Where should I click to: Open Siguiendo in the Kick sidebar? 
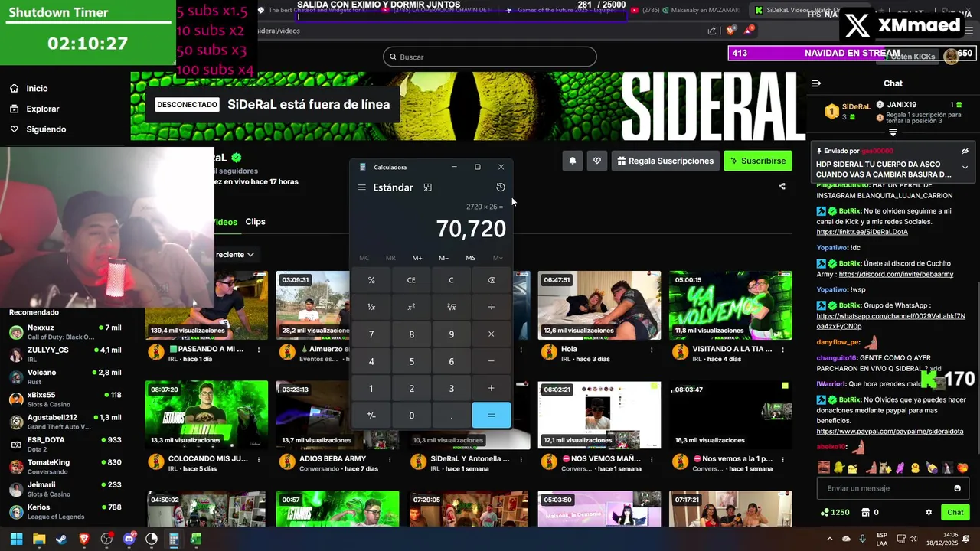pyautogui.click(x=38, y=129)
